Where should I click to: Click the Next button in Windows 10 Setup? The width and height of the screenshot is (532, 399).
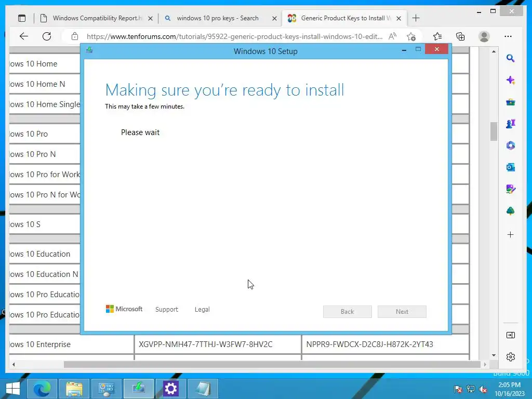click(x=402, y=312)
